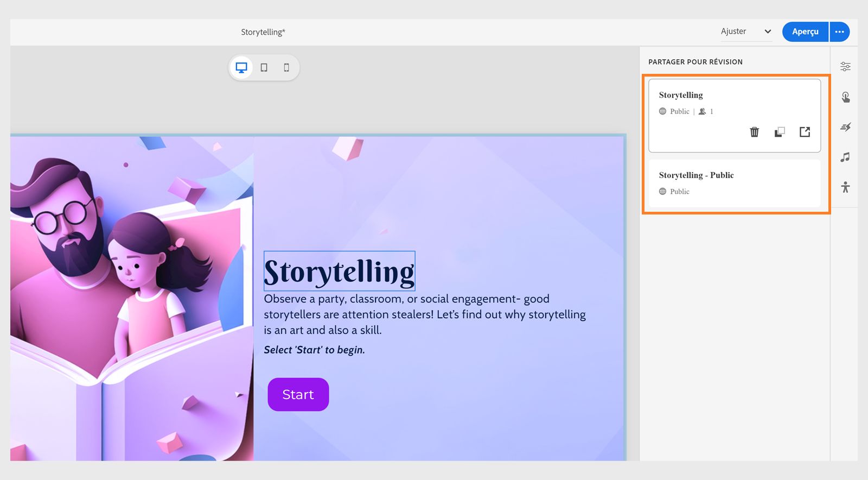
Task: Click the father and daughter illustration
Action: pyautogui.click(x=132, y=298)
